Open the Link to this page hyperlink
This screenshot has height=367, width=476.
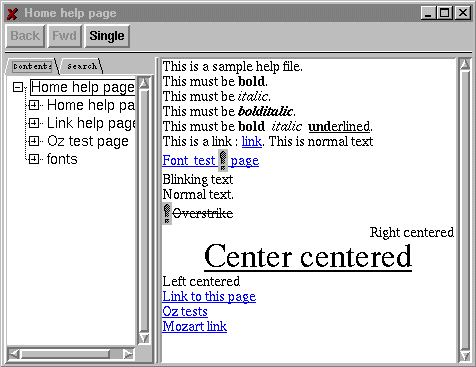[209, 296]
